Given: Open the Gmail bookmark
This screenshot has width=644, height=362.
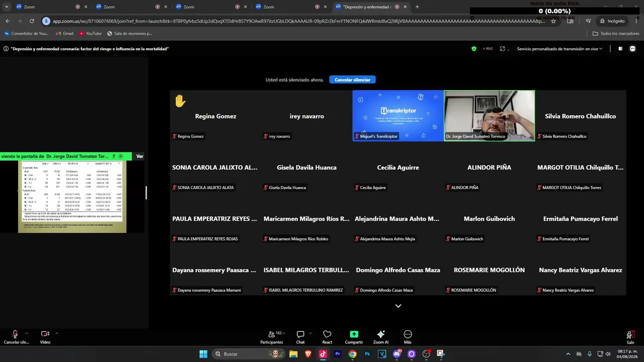Looking at the screenshot, I should pos(64,34).
